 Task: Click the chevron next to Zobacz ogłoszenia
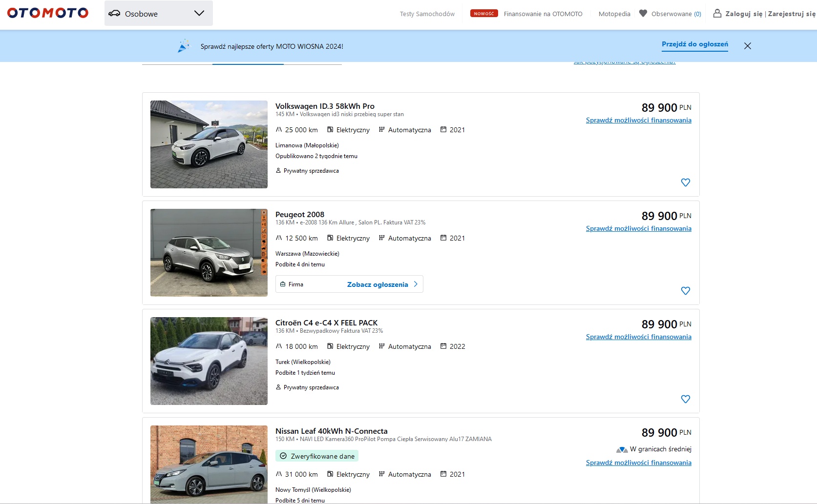pyautogui.click(x=416, y=284)
